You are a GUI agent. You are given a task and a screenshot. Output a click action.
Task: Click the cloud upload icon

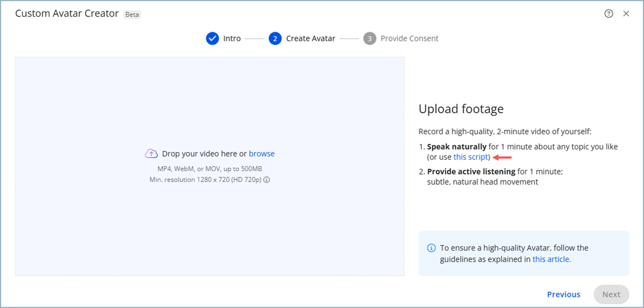151,154
